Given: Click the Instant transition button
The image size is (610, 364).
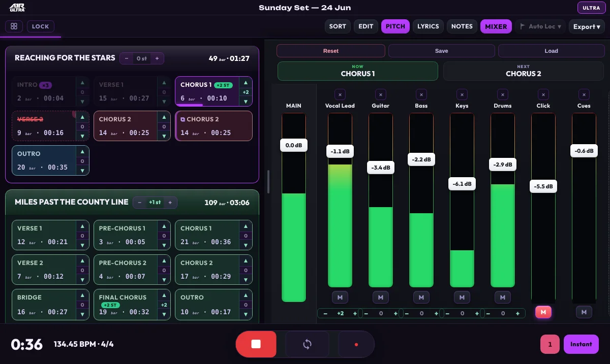Looking at the screenshot, I should [x=581, y=344].
